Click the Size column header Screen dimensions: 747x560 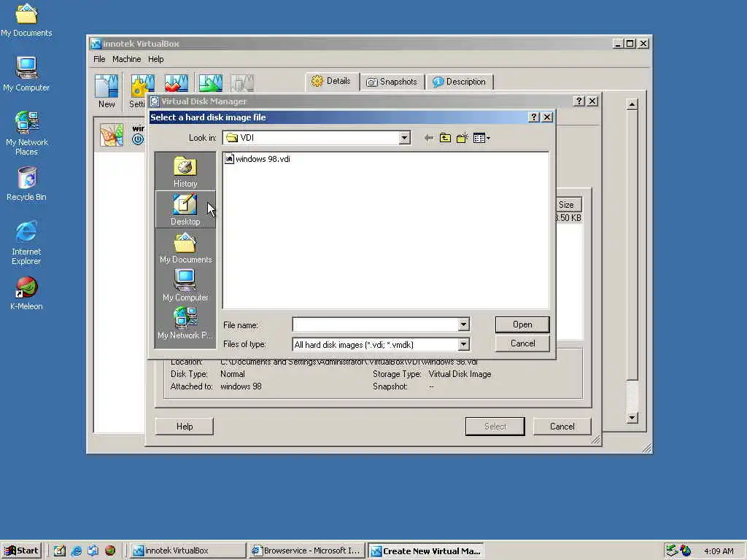[568, 205]
